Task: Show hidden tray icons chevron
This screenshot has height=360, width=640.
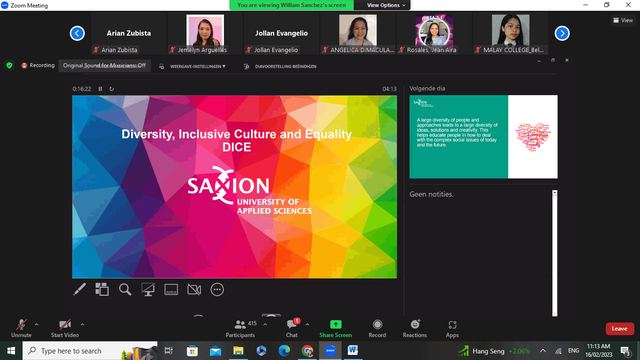Action: point(543,351)
